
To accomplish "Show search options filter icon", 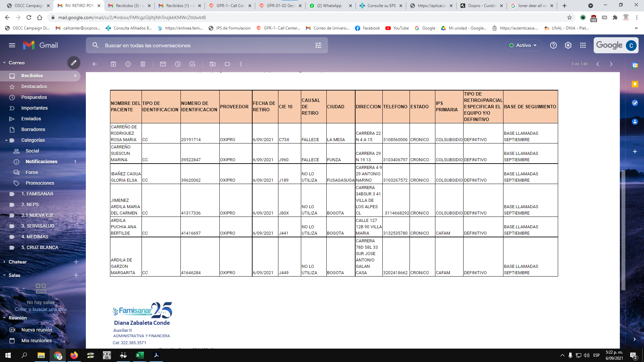I will point(318,45).
